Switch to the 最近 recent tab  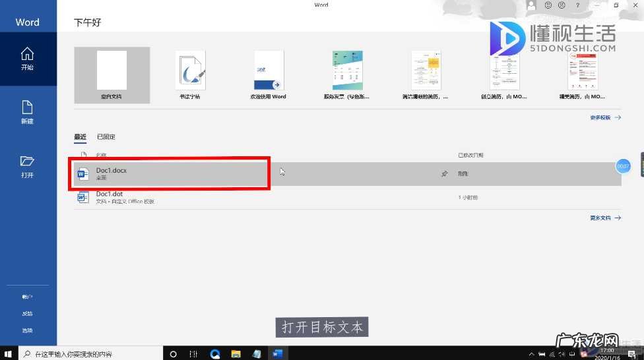tap(80, 136)
